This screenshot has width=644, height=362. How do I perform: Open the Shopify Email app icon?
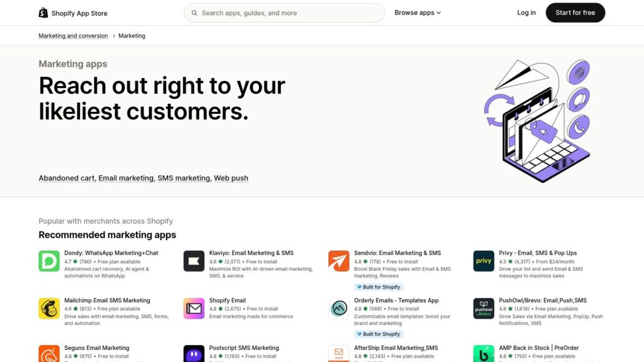coord(194,309)
